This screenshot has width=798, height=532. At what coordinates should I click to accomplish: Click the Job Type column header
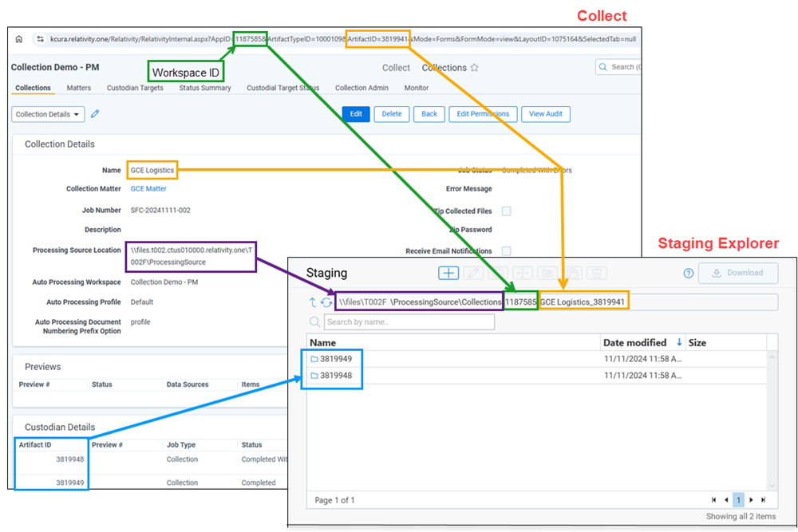[x=181, y=444]
